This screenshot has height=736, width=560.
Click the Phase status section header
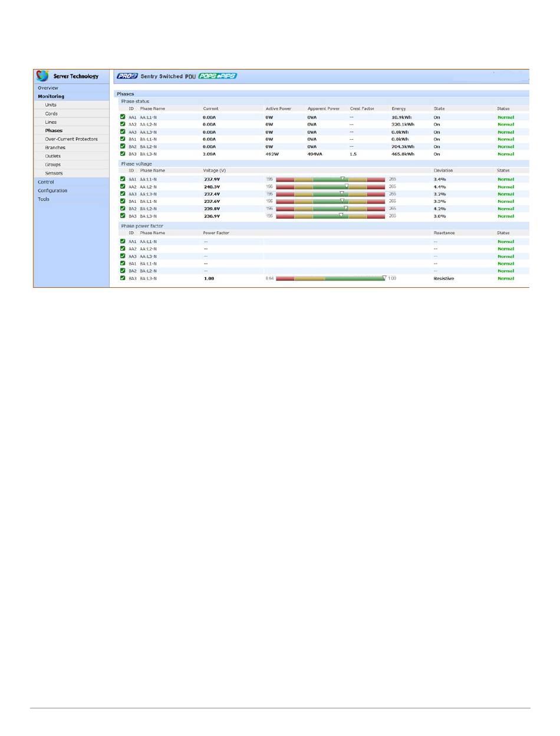click(135, 101)
